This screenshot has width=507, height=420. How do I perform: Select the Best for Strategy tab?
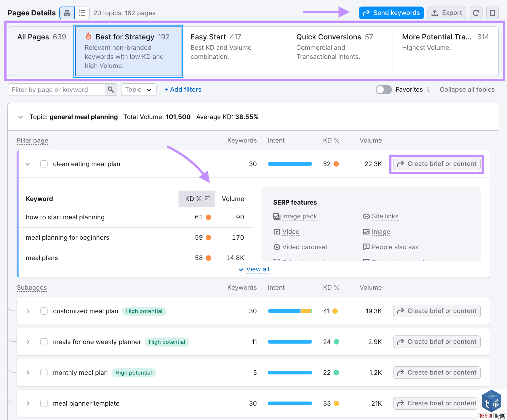128,51
